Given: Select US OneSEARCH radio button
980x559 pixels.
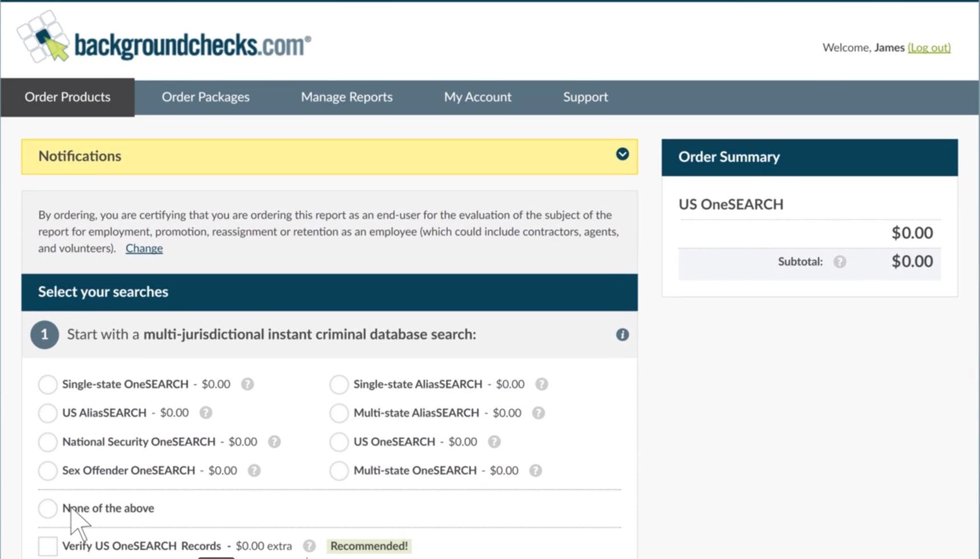Looking at the screenshot, I should [x=339, y=442].
